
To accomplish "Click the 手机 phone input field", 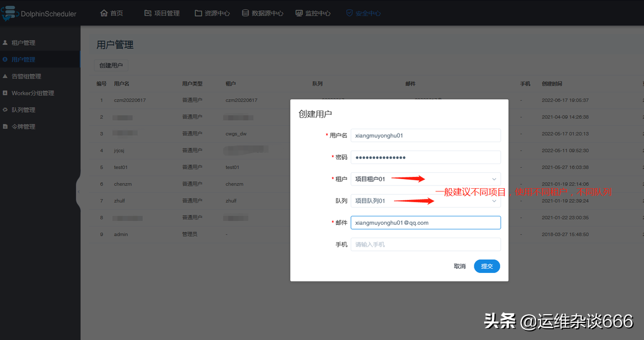I will pos(425,245).
